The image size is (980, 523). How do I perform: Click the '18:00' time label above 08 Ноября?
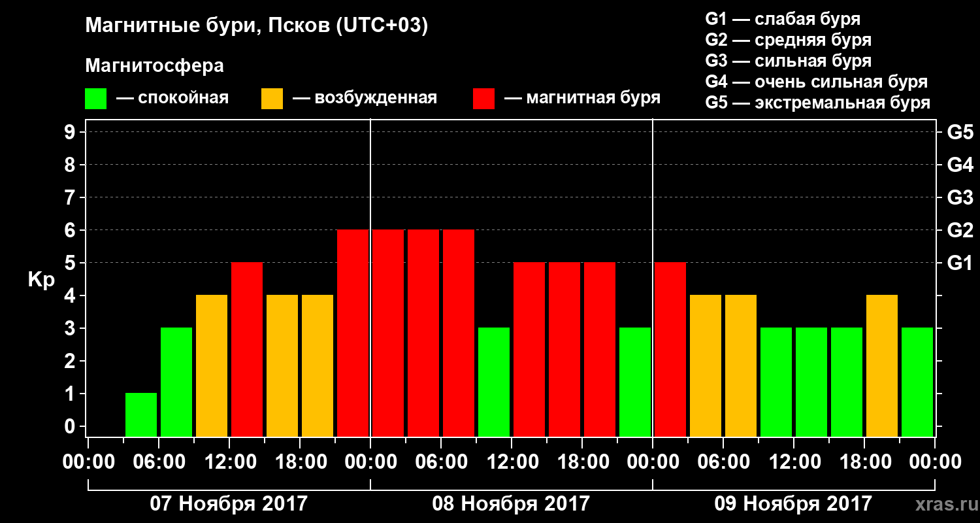tap(582, 462)
